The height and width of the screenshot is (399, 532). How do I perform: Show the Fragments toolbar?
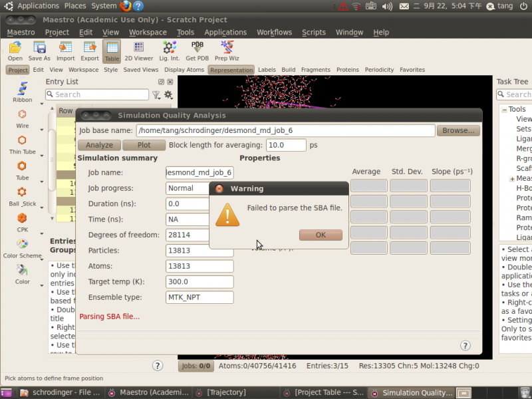click(x=315, y=70)
